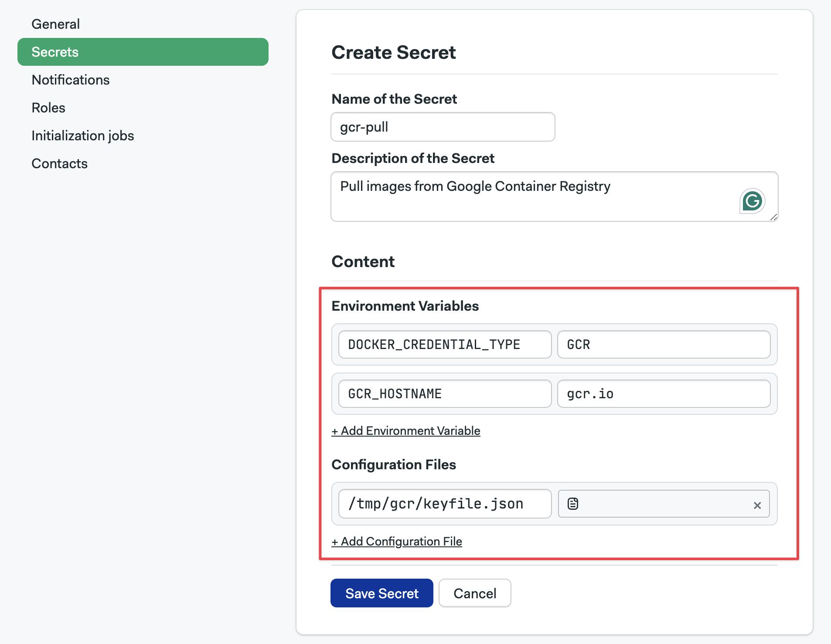Click the 'Content' section heading
Screen dimensions: 831x644
pyautogui.click(x=363, y=261)
